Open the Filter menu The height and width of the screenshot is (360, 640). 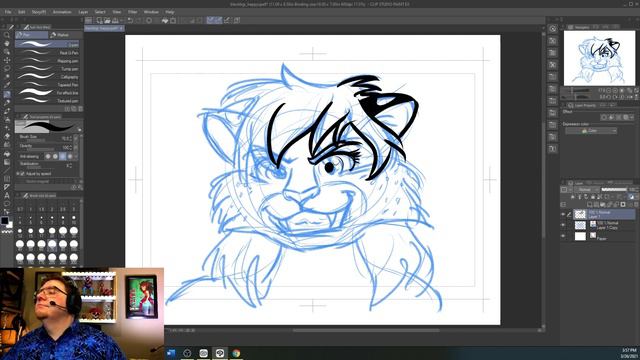click(133, 12)
